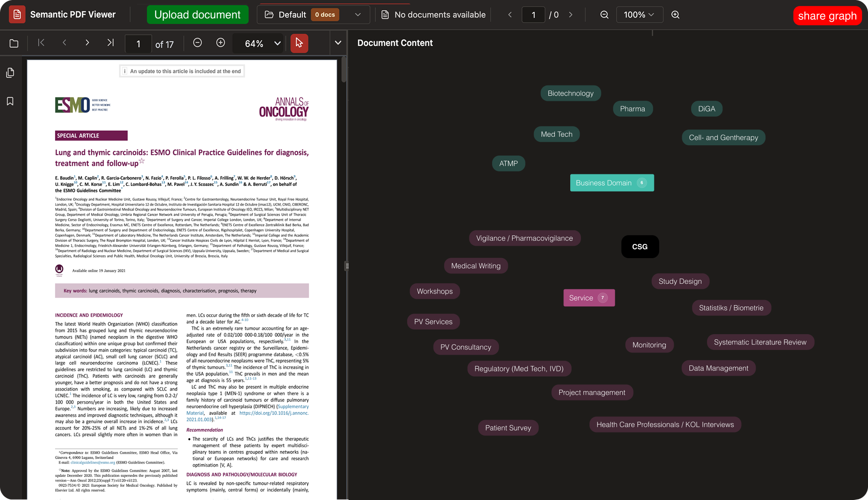Viewport: 868px width, 500px height.
Task: Select the Med Tech node
Action: pyautogui.click(x=556, y=134)
